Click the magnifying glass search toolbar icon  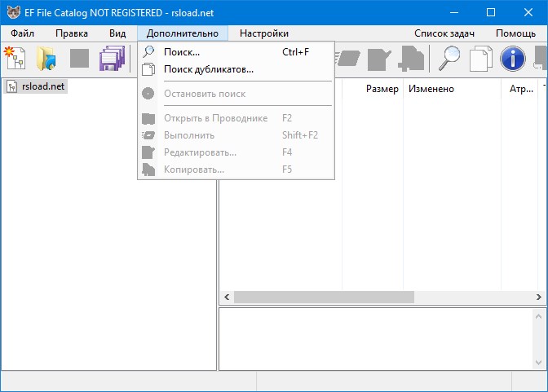point(449,59)
